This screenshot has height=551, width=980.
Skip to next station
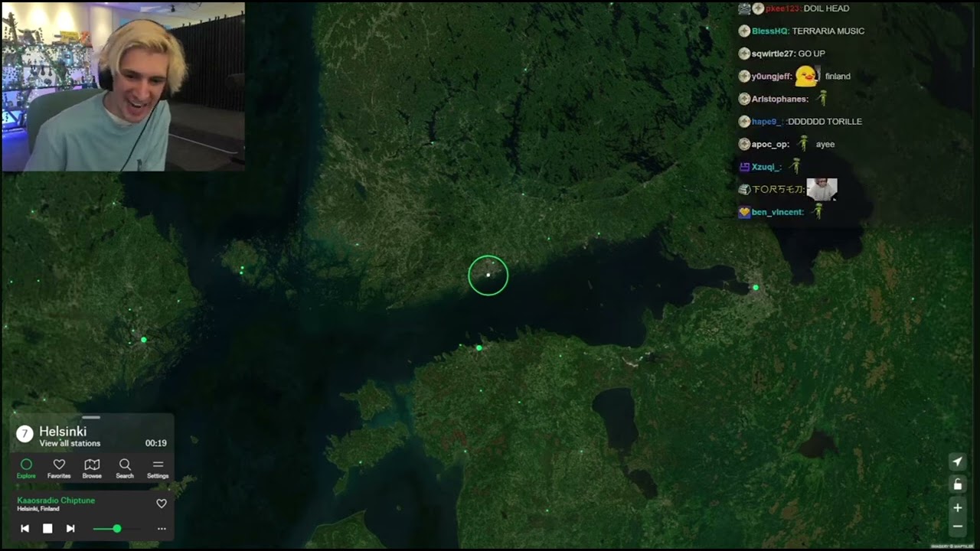coord(70,528)
